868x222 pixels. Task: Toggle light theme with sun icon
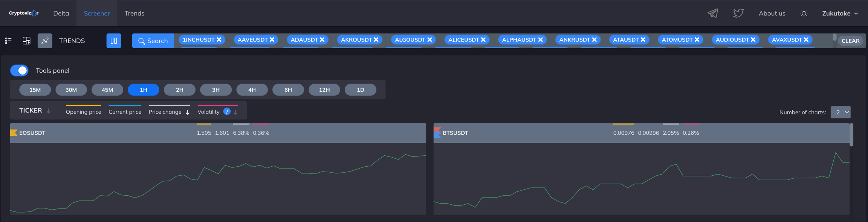(804, 13)
